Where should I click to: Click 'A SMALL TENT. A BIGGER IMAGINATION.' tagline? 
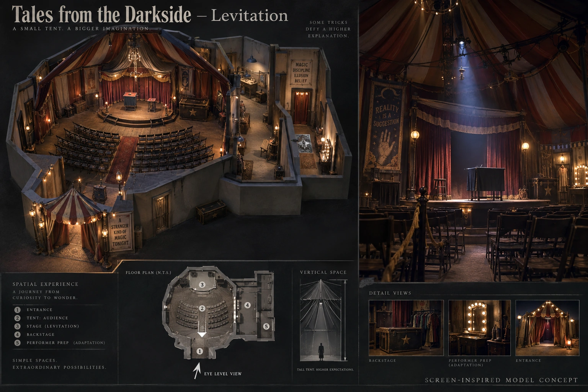click(81, 29)
